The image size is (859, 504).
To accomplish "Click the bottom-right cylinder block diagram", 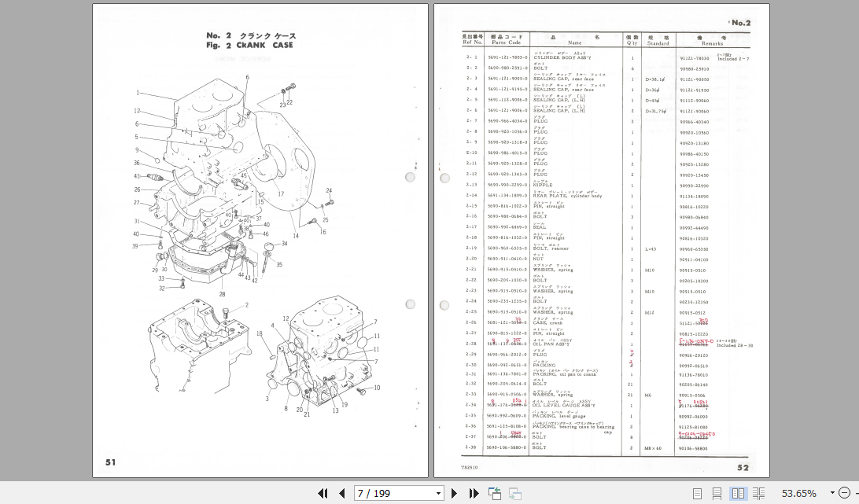I will (323, 356).
